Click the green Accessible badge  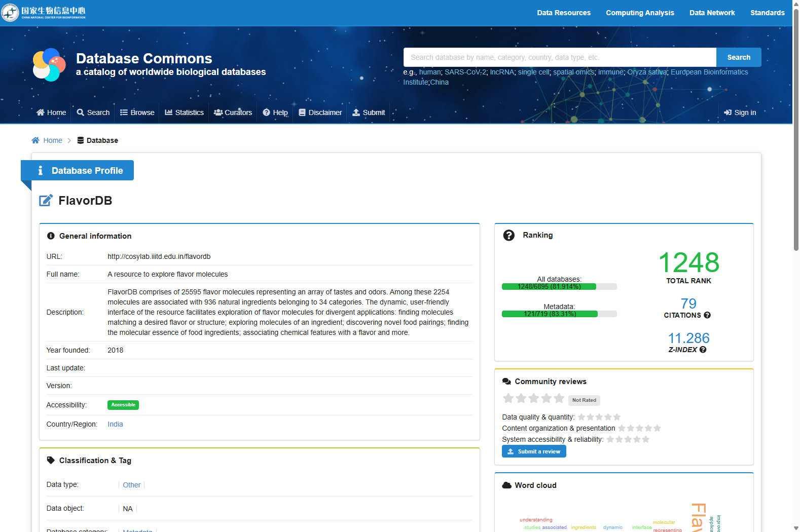pyautogui.click(x=123, y=405)
